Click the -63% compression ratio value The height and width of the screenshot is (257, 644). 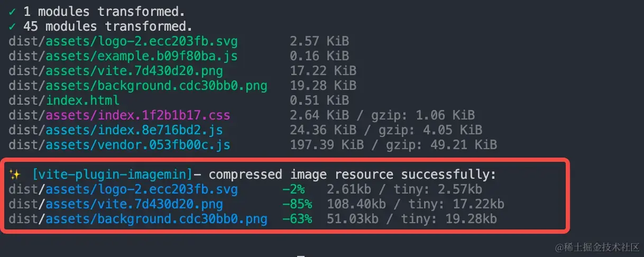(297, 219)
